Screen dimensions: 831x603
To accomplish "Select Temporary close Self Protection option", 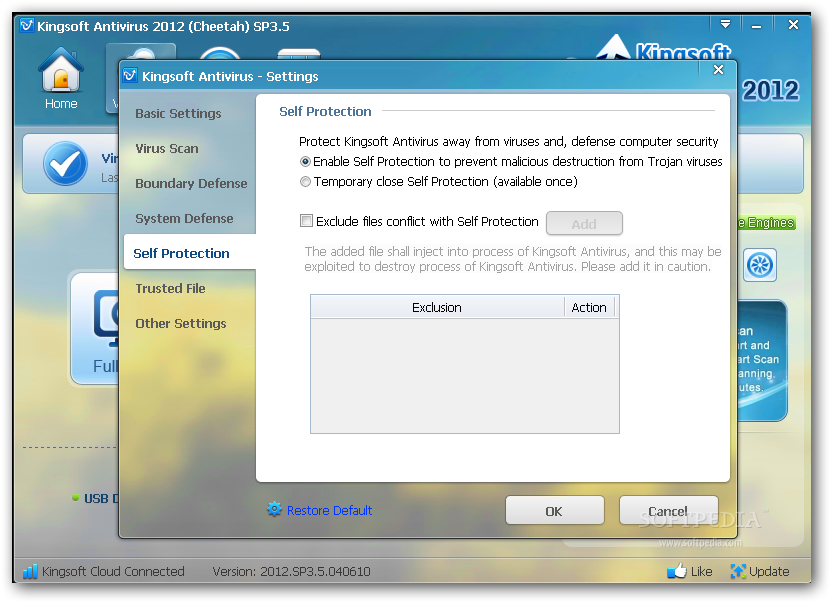I will [305, 182].
